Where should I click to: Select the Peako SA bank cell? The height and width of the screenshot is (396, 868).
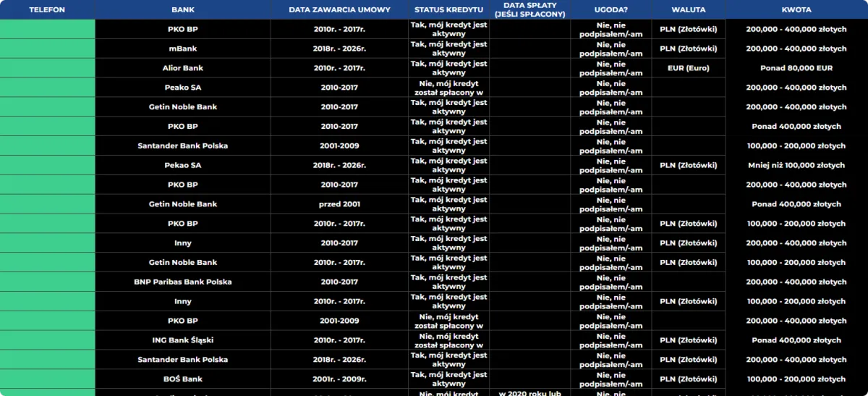[x=183, y=88]
